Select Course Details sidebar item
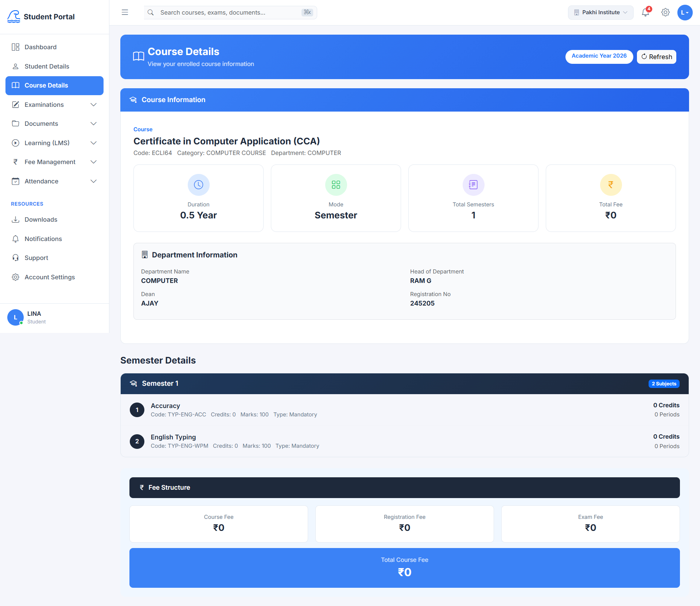 [55, 85]
